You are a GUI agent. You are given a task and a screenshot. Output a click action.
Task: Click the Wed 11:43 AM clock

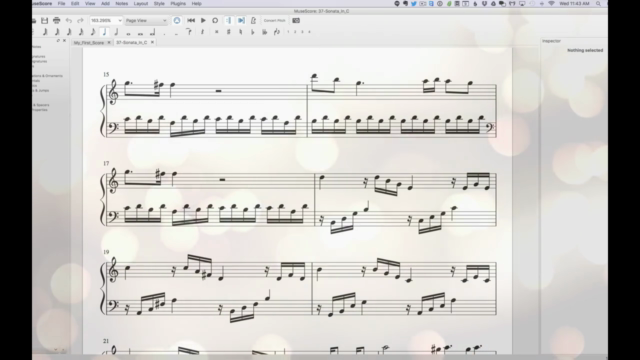[x=574, y=3]
